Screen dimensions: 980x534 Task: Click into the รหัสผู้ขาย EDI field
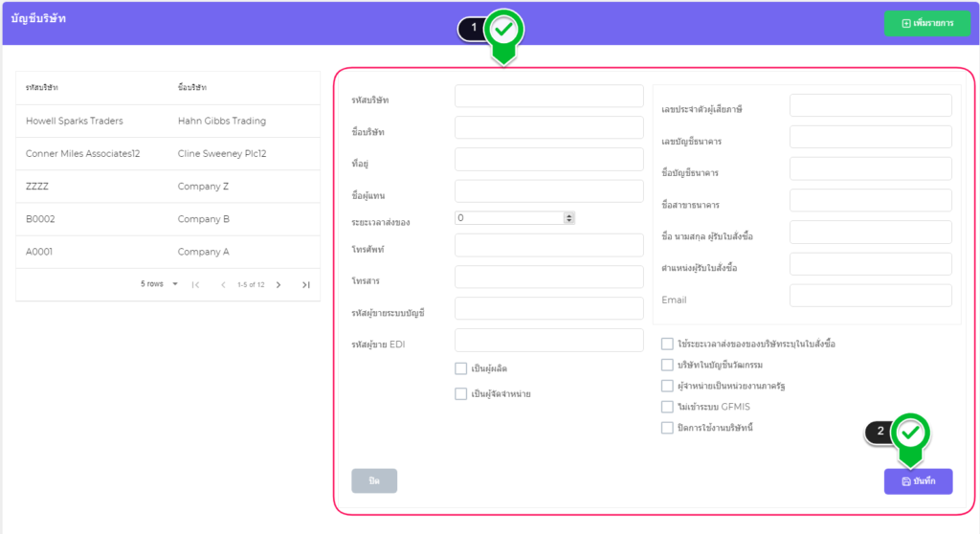(548, 341)
